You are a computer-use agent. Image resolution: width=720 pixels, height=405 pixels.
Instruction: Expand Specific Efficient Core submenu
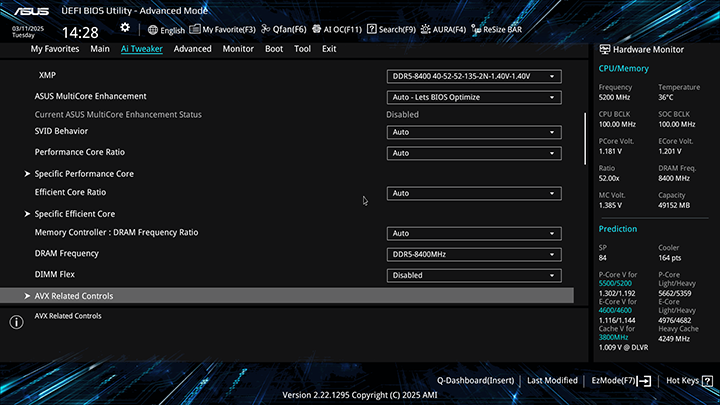pos(75,214)
